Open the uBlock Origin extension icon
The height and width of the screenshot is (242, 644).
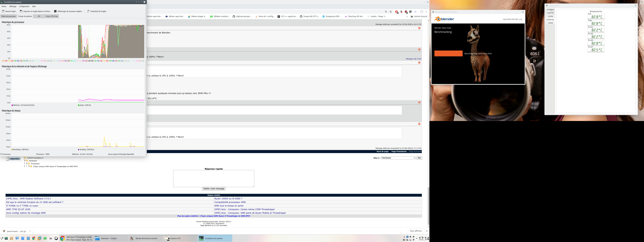(406, 12)
